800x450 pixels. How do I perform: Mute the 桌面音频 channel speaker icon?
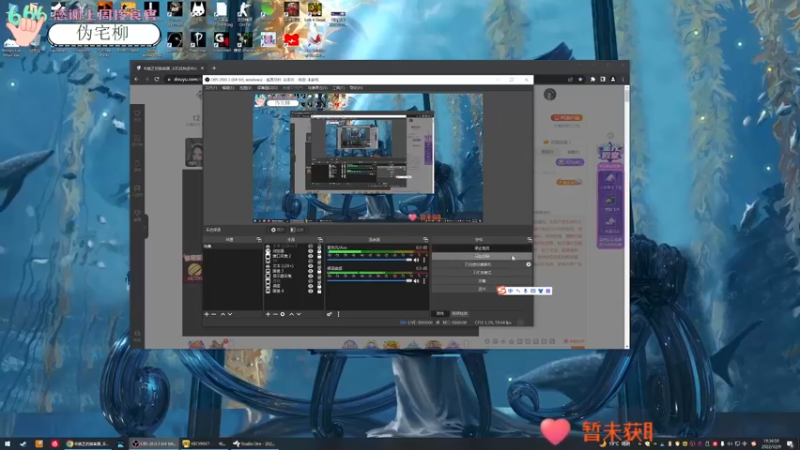[416, 281]
